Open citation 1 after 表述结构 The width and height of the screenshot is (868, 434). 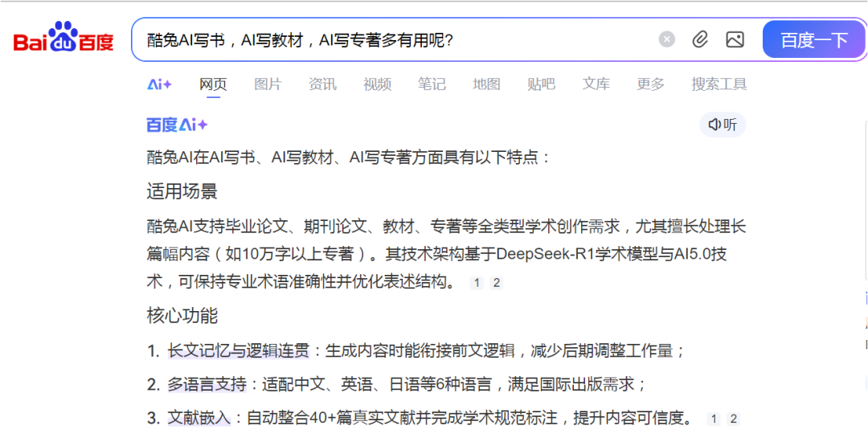477,283
